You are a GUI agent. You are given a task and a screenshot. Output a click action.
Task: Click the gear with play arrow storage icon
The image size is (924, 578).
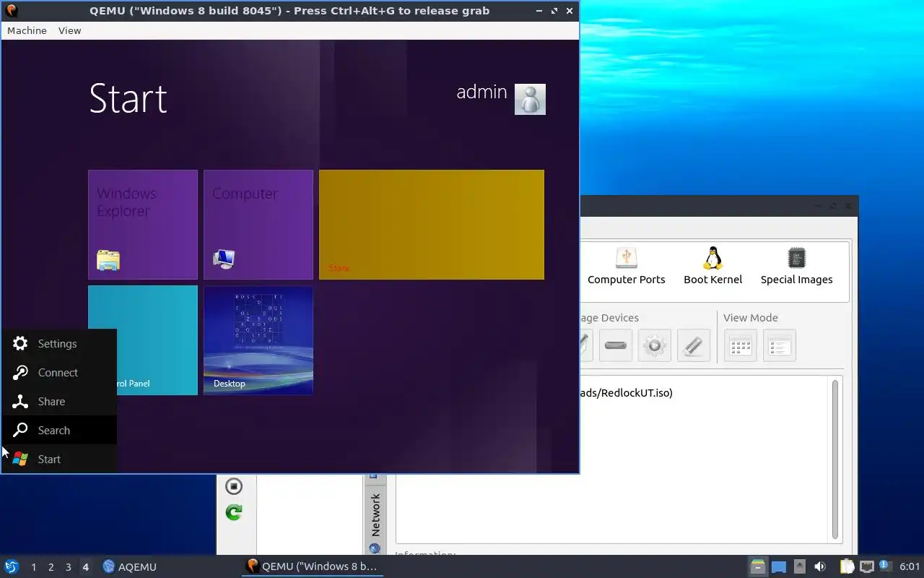(x=655, y=345)
